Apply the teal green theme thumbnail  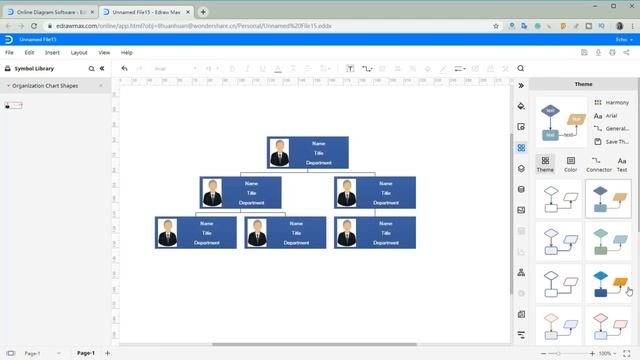[608, 241]
